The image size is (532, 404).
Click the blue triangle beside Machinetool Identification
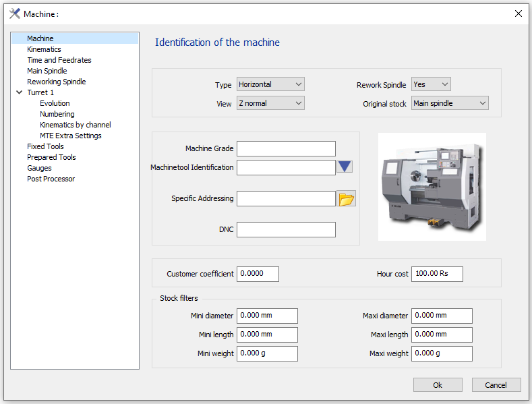(x=345, y=167)
